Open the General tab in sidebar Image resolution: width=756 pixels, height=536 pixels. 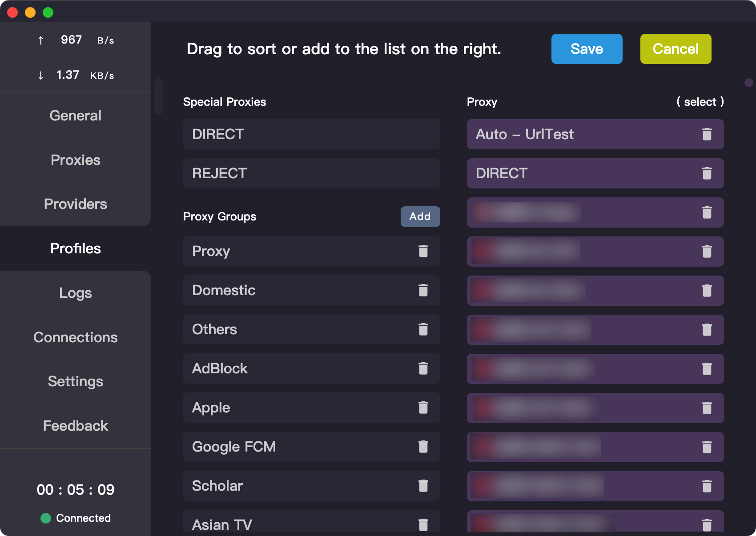(x=76, y=116)
